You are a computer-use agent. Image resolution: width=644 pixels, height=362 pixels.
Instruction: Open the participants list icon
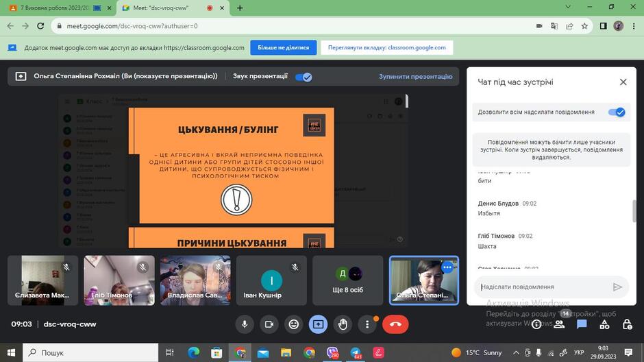[x=559, y=324]
